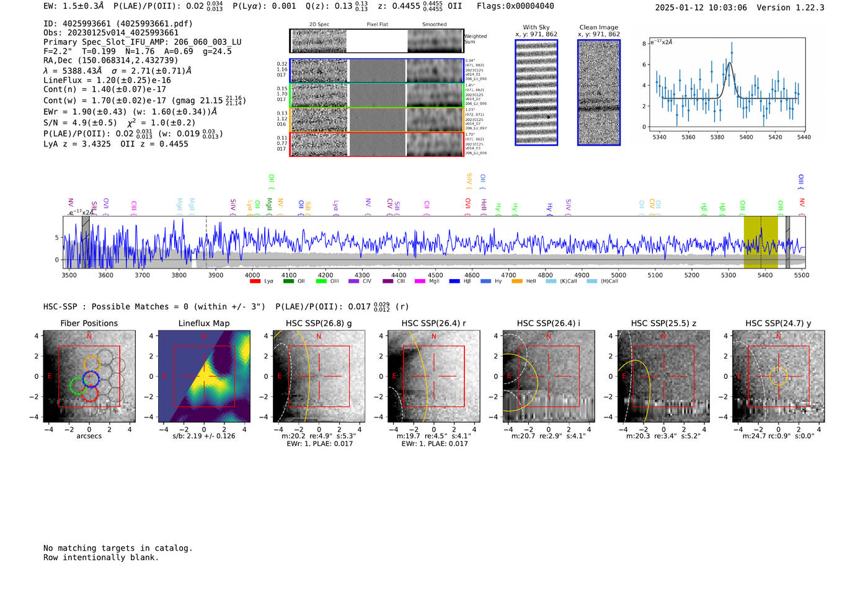This screenshot has width=868, height=591.
Task: Click the Obs: 20230125v014_4025993661 line
Action: pos(111,33)
